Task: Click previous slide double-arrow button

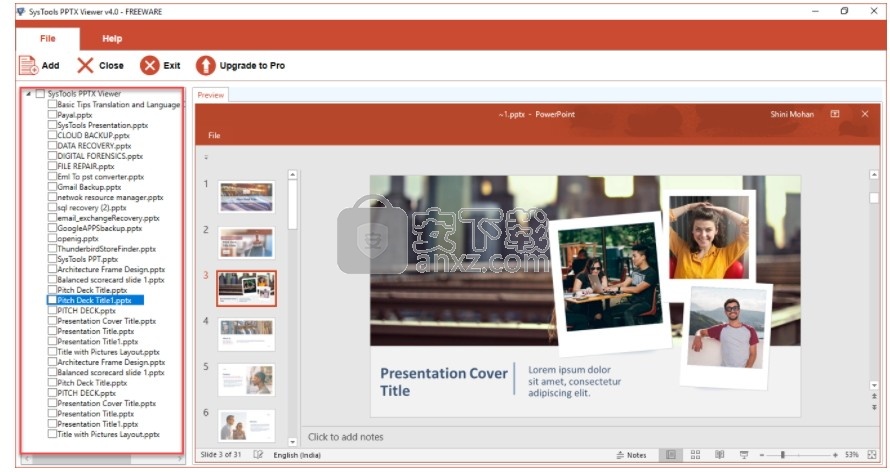Action: (x=874, y=396)
